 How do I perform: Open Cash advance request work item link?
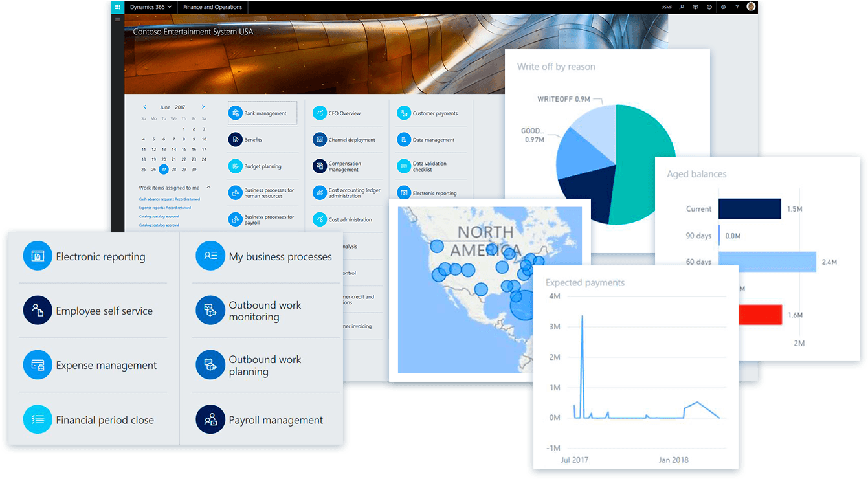tap(170, 199)
